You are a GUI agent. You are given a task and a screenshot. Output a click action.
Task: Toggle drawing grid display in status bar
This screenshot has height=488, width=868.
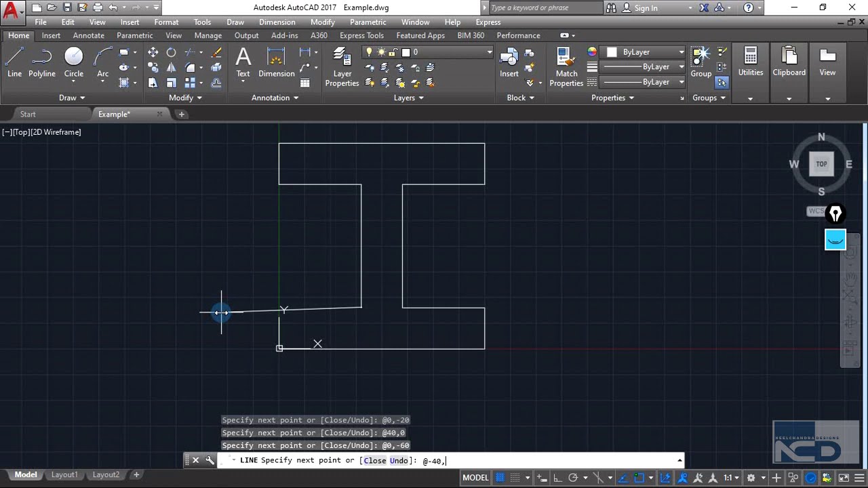[500, 478]
